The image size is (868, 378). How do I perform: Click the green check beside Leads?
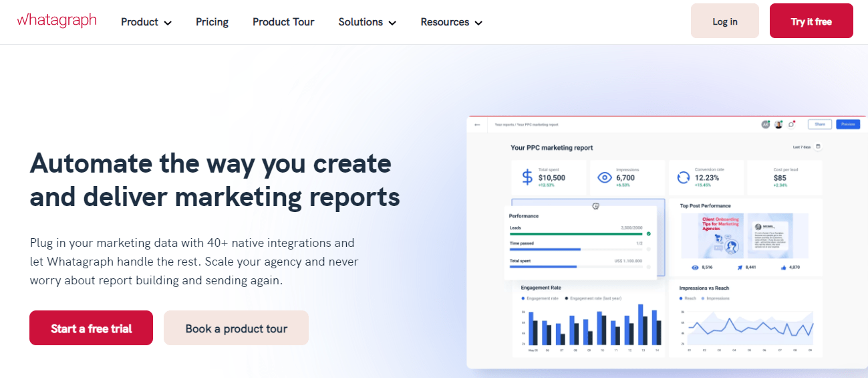pos(648,233)
